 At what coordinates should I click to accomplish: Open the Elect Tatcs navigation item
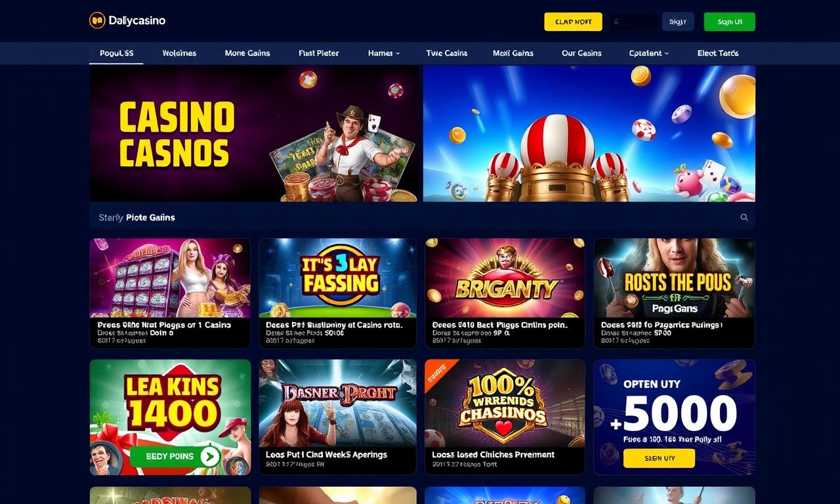click(718, 53)
